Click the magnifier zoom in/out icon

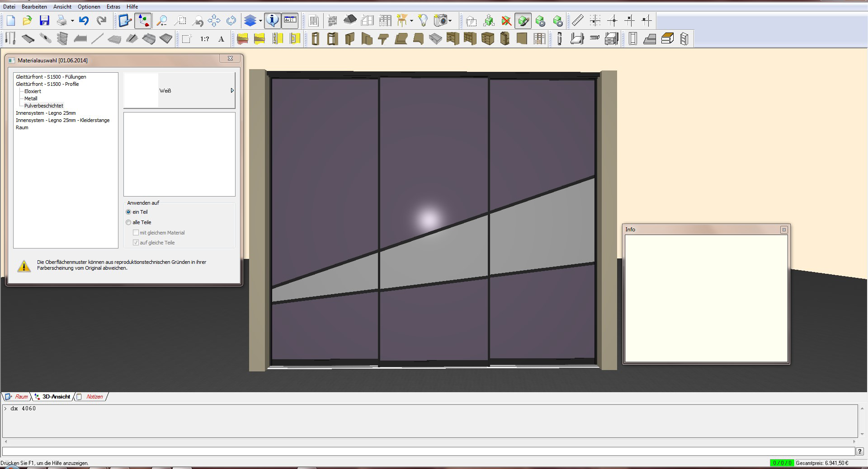pos(162,21)
